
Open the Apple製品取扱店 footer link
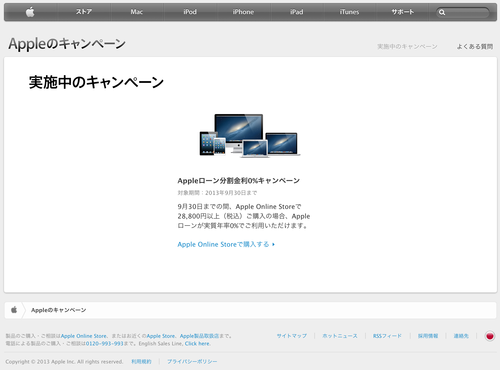pos(199,336)
